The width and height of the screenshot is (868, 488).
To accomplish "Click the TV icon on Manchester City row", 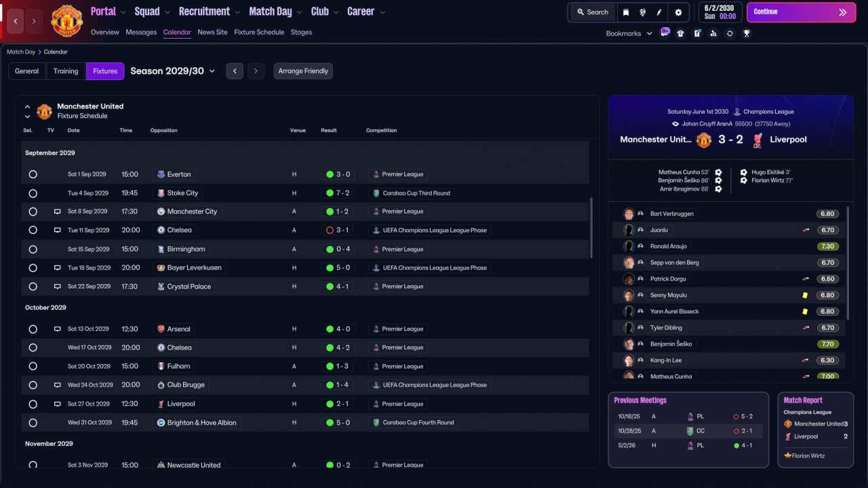I will [x=58, y=211].
